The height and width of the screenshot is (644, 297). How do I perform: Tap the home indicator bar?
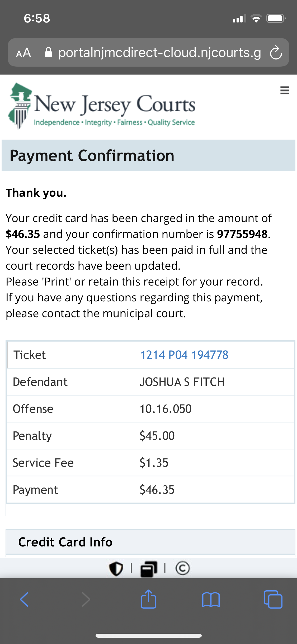pyautogui.click(x=149, y=636)
